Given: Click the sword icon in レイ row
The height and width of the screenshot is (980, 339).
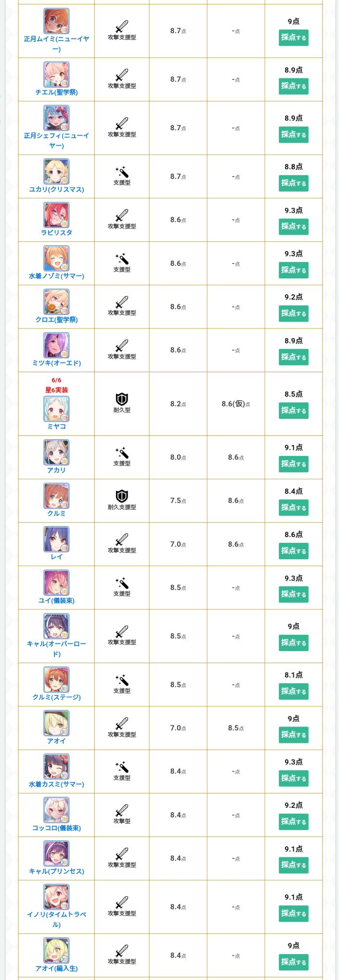Looking at the screenshot, I should 122,540.
